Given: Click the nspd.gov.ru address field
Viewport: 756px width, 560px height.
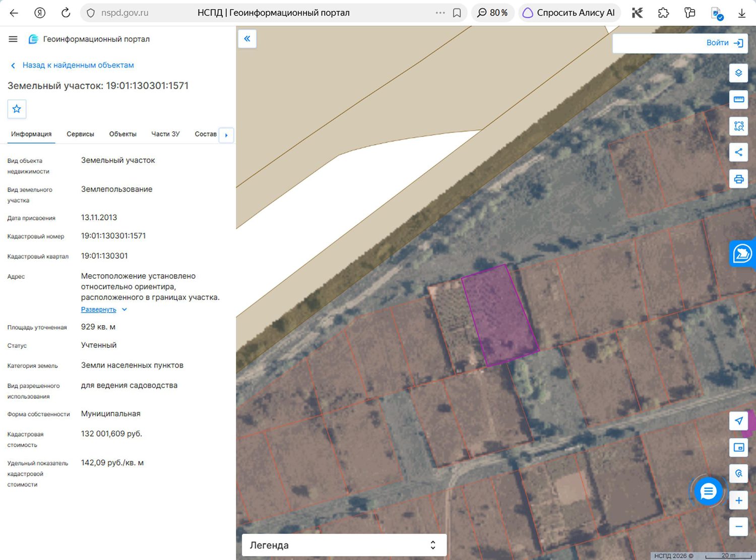Looking at the screenshot, I should click(124, 13).
